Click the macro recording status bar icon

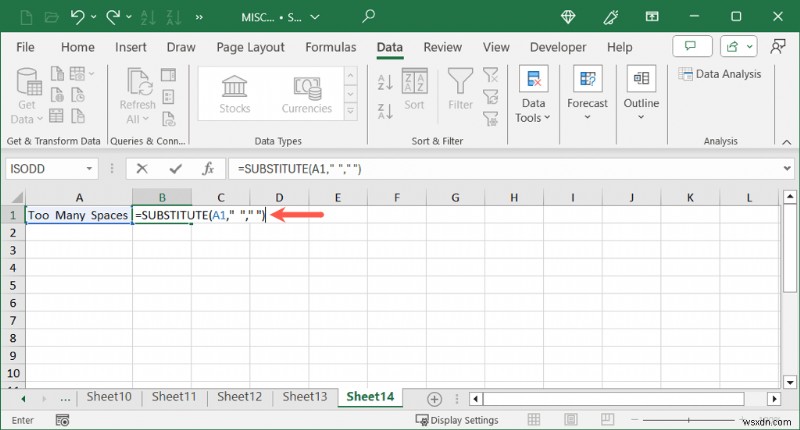tap(62, 420)
